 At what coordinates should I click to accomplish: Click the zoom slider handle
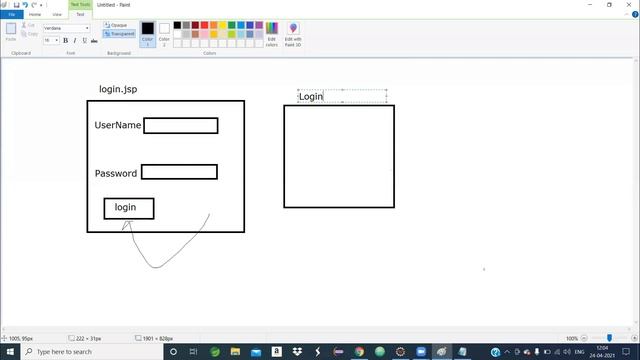[x=609, y=338]
